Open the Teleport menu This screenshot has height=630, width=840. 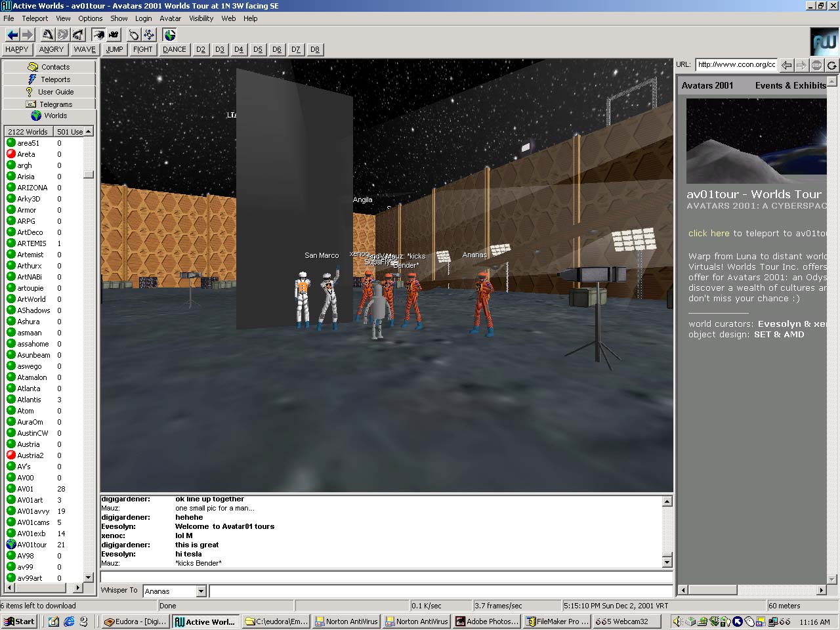pyautogui.click(x=35, y=18)
